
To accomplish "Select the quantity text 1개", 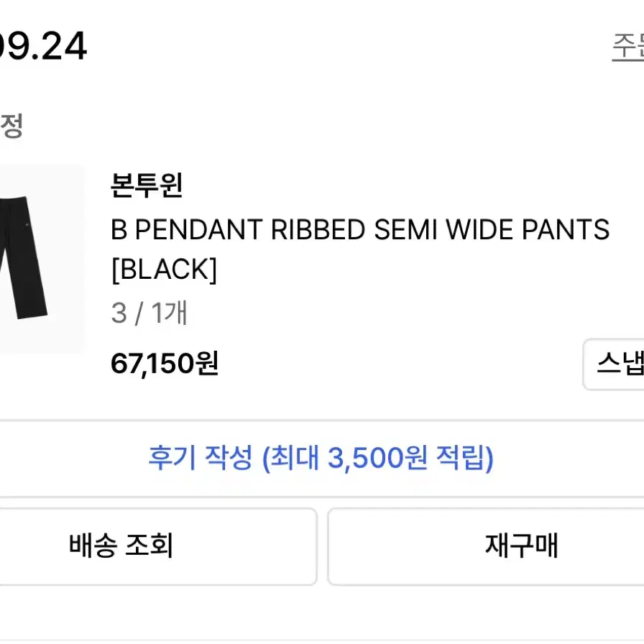I will point(169,313).
